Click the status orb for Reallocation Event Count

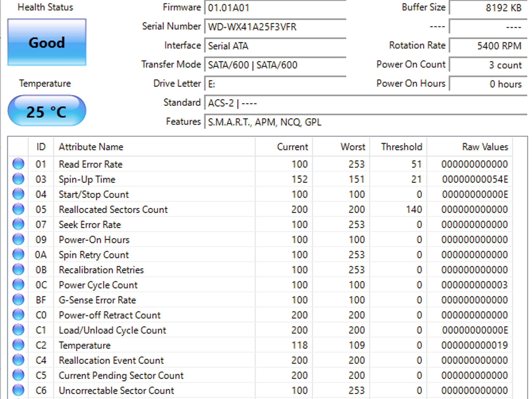click(x=18, y=360)
